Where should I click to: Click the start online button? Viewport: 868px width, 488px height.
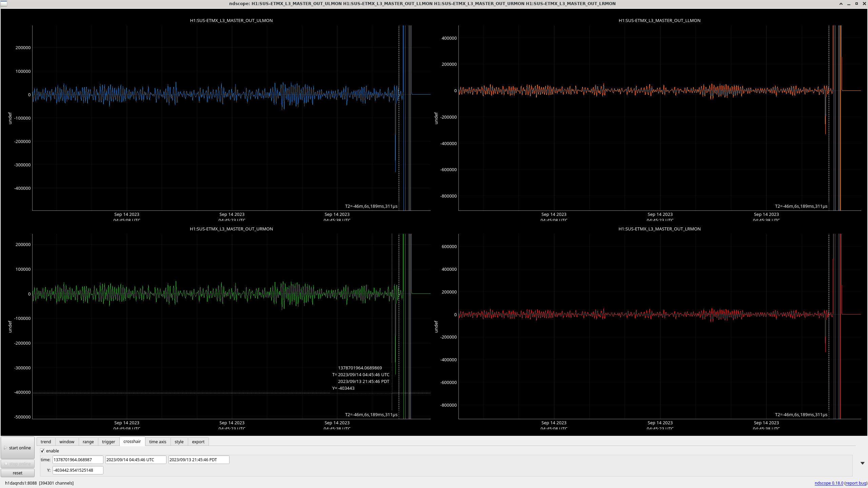(x=18, y=448)
